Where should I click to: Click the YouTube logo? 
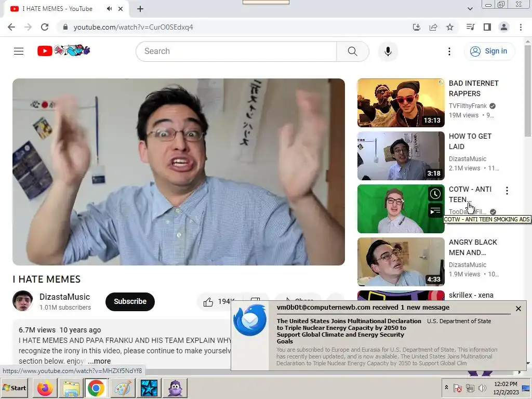pos(63,50)
